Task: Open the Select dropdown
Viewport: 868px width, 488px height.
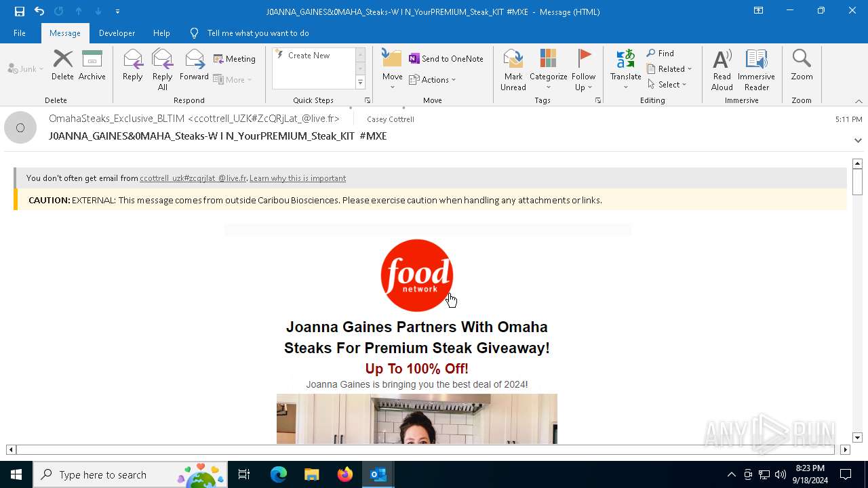Action: point(667,85)
